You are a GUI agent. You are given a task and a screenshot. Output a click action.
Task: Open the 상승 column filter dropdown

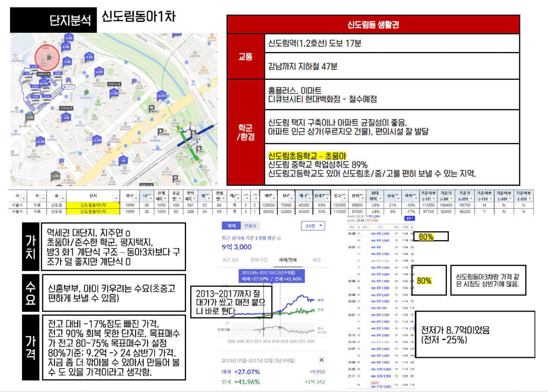click(398, 198)
